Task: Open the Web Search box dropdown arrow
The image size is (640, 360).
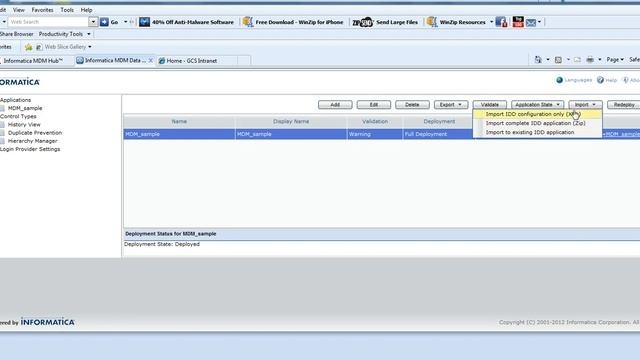Action: tap(93, 22)
